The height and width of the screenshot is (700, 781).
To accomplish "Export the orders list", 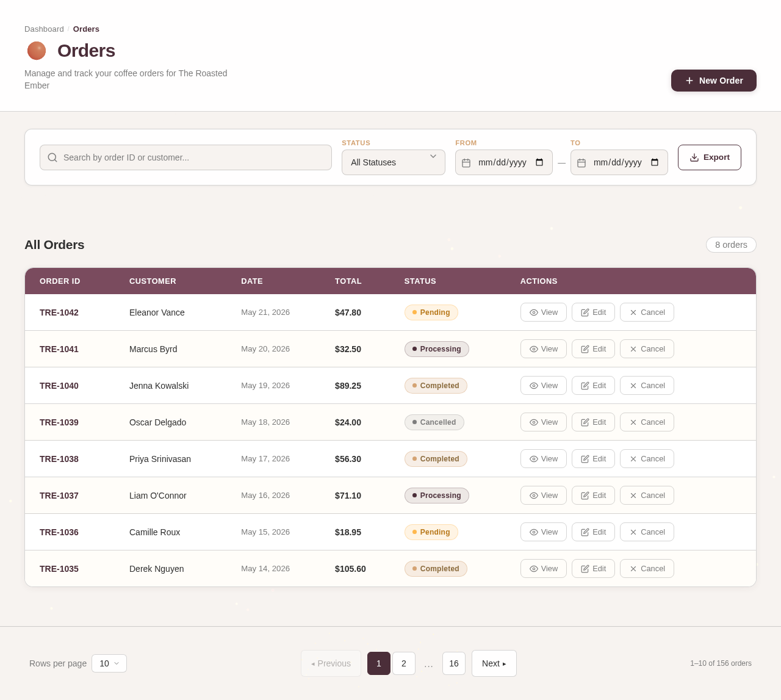I will (x=710, y=157).
